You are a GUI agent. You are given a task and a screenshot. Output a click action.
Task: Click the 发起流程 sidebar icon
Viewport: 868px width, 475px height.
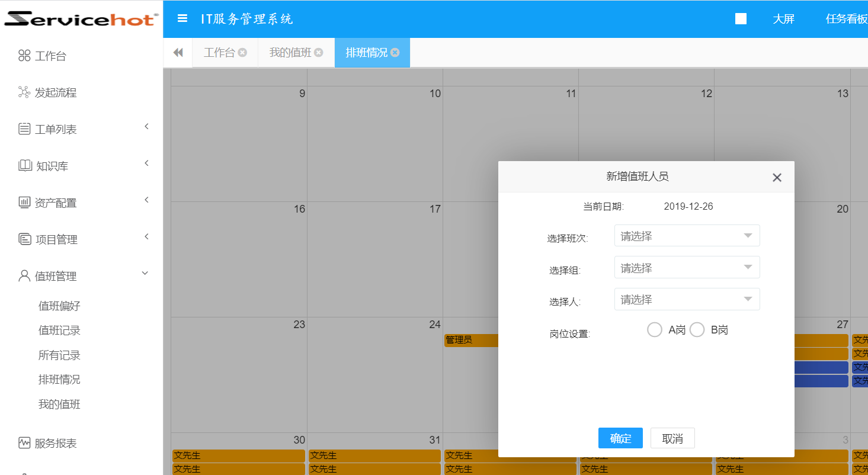click(x=24, y=92)
